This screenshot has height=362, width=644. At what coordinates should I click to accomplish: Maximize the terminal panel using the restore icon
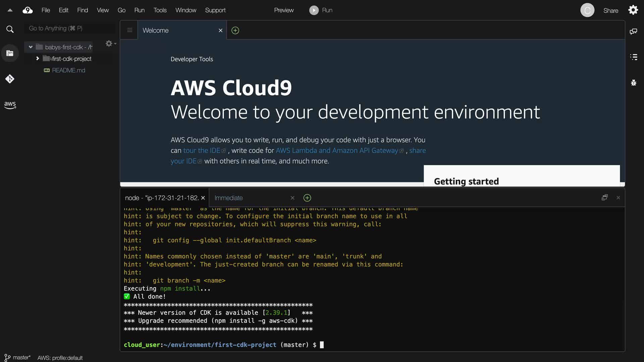tap(604, 198)
